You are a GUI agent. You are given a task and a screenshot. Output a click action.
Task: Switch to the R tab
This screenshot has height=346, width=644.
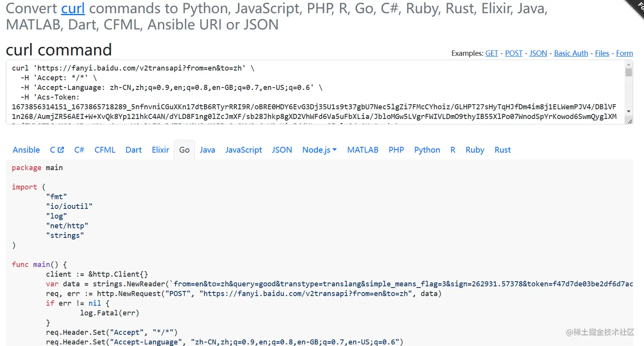pos(453,150)
